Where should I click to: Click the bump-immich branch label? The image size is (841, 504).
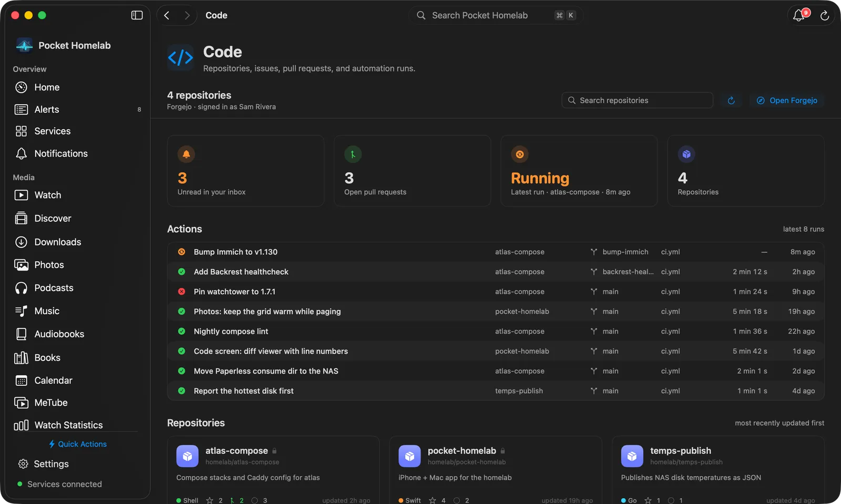pos(625,252)
